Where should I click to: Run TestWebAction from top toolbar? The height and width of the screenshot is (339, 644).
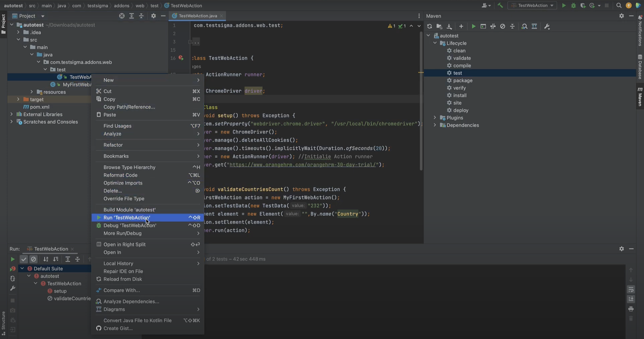564,6
